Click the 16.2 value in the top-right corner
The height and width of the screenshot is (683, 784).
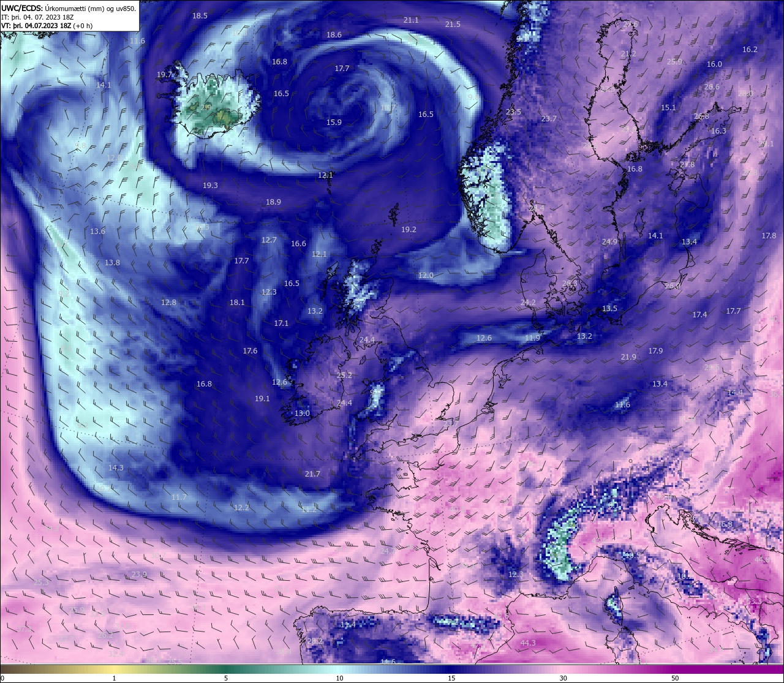(750, 50)
